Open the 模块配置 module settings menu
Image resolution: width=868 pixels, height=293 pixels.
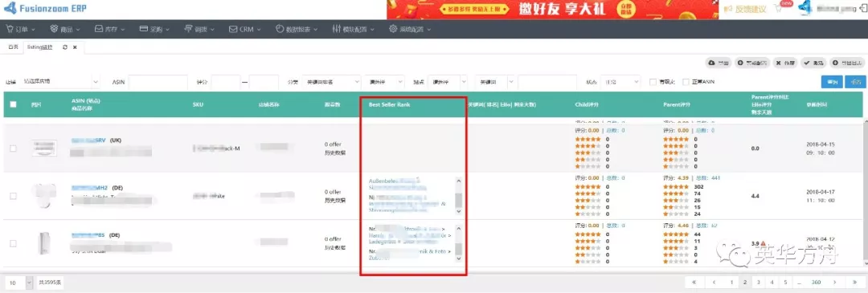point(353,29)
